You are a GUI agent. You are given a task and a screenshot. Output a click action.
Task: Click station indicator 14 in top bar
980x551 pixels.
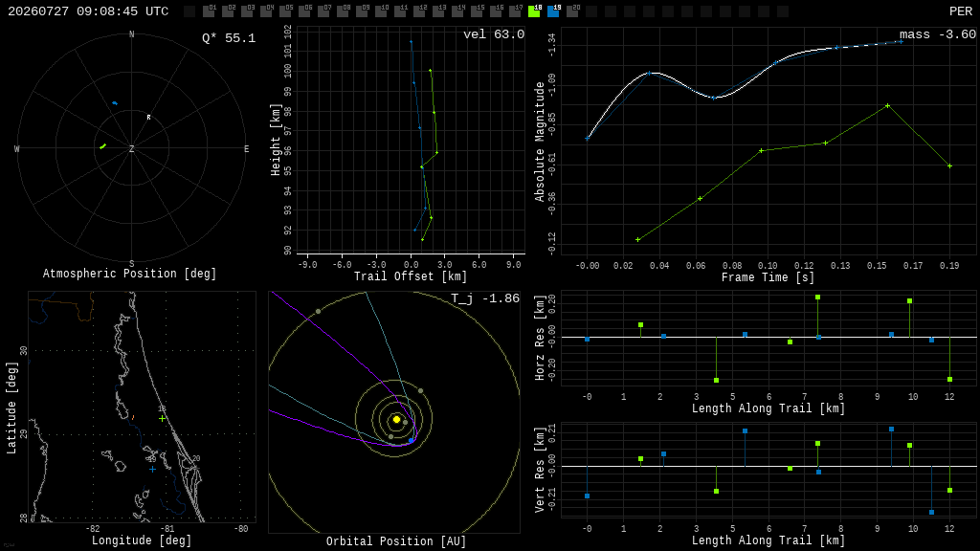(457, 11)
